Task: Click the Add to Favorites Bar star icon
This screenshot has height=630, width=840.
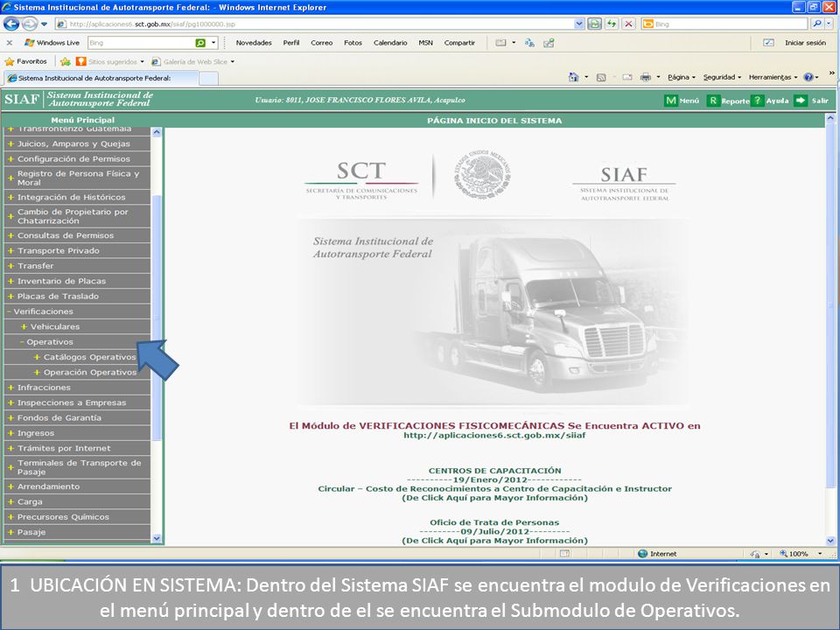Action: [66, 61]
